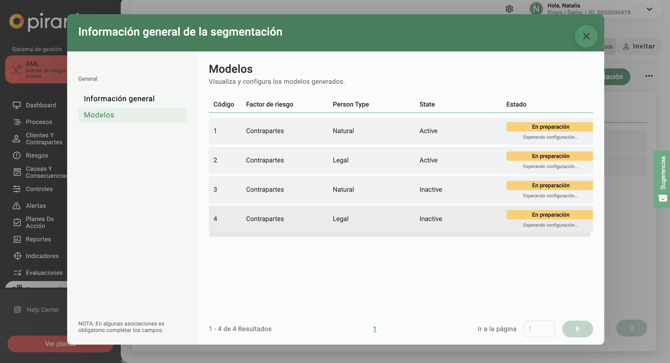Click page 1 pagination link
This screenshot has height=363, width=670.
(374, 329)
